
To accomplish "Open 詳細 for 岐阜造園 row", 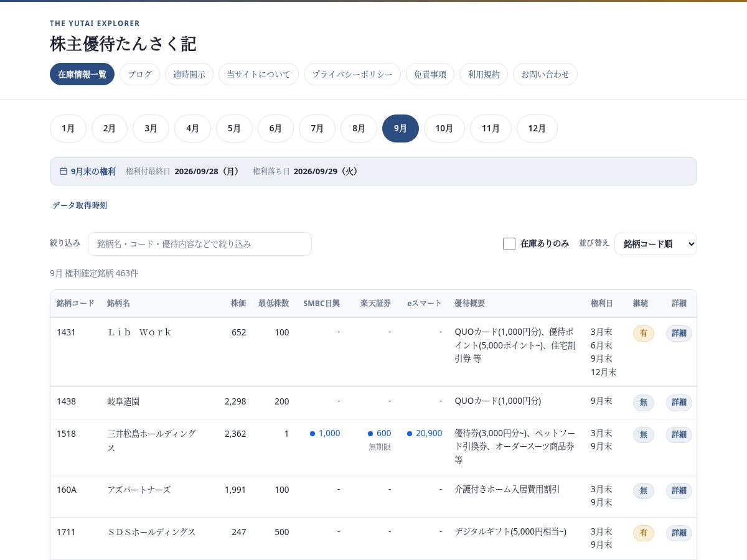I will tap(679, 403).
